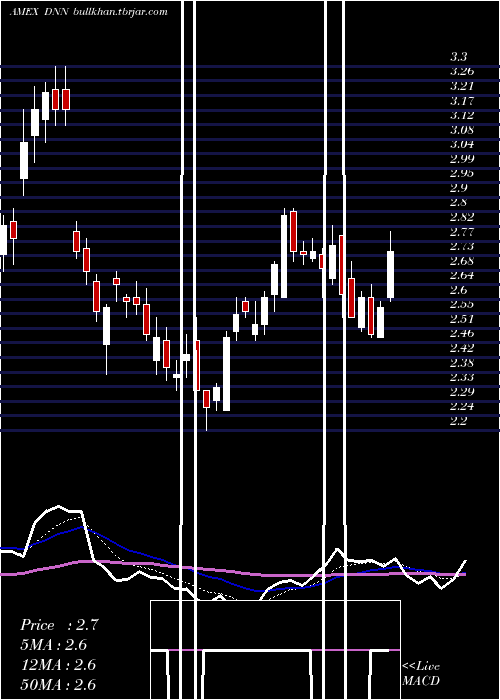Click the '12MA : 2.6' readout
Screen dimensions: 500x700
(58, 665)
